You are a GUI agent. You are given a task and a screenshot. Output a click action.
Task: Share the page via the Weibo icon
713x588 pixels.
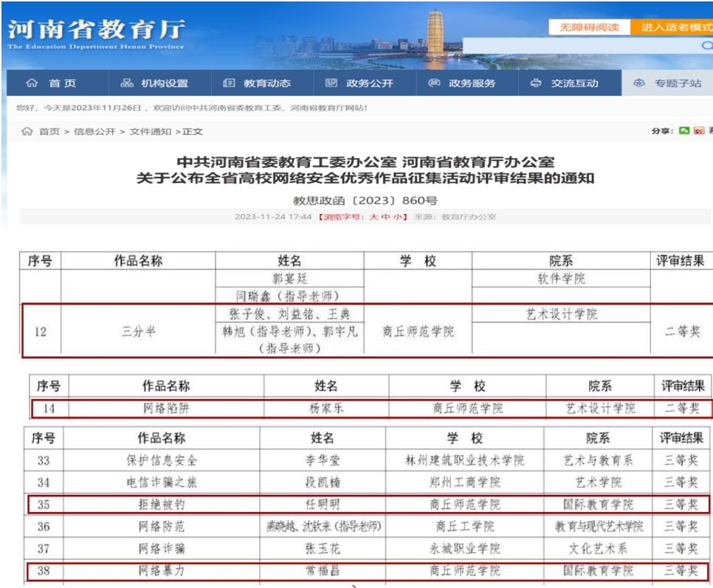pyautogui.click(x=699, y=131)
